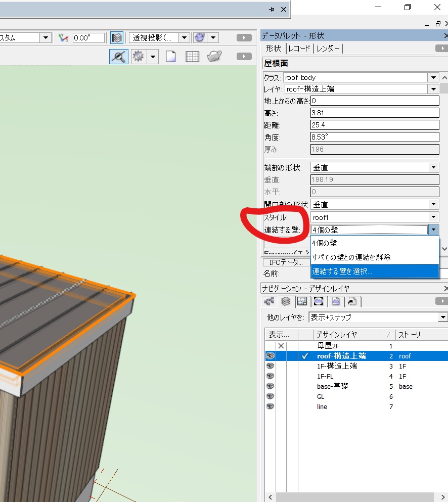Click the stacked layers icon near projection

click(117, 38)
